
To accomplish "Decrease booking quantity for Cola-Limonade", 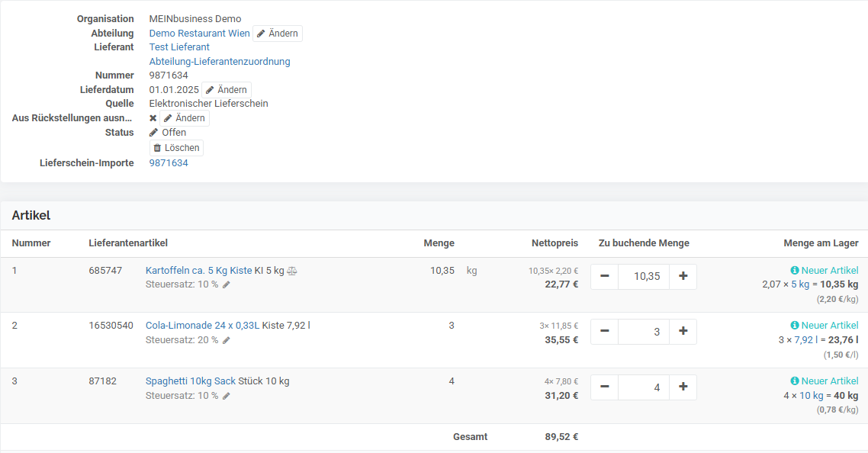I will click(605, 332).
